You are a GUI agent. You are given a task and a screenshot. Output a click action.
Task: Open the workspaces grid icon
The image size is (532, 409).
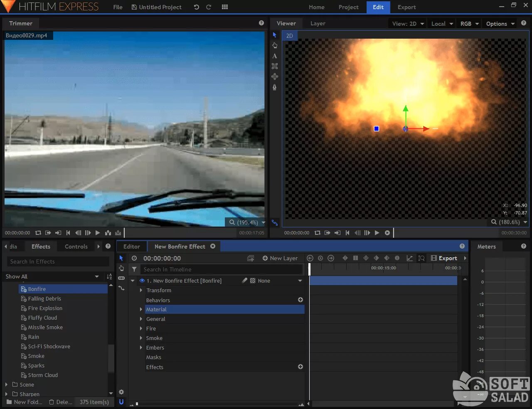[225, 7]
